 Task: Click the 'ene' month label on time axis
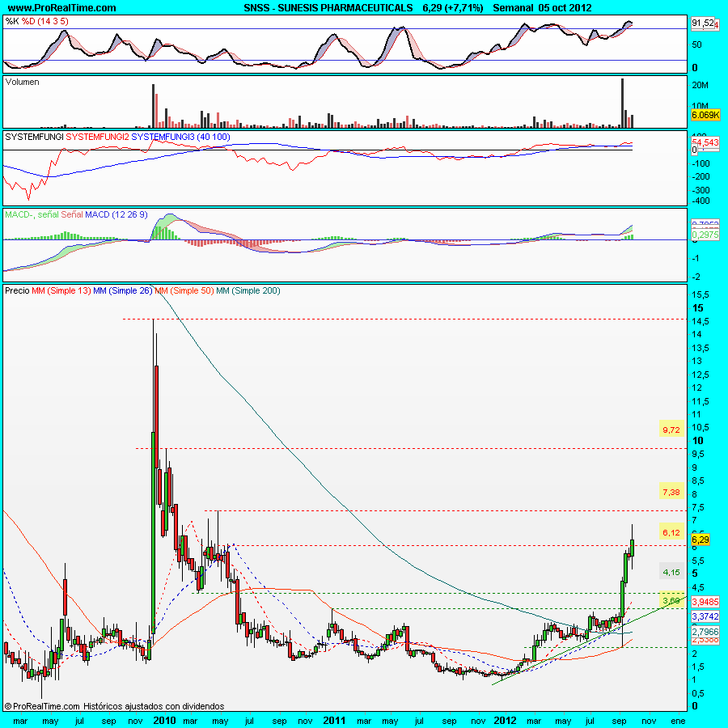(679, 721)
